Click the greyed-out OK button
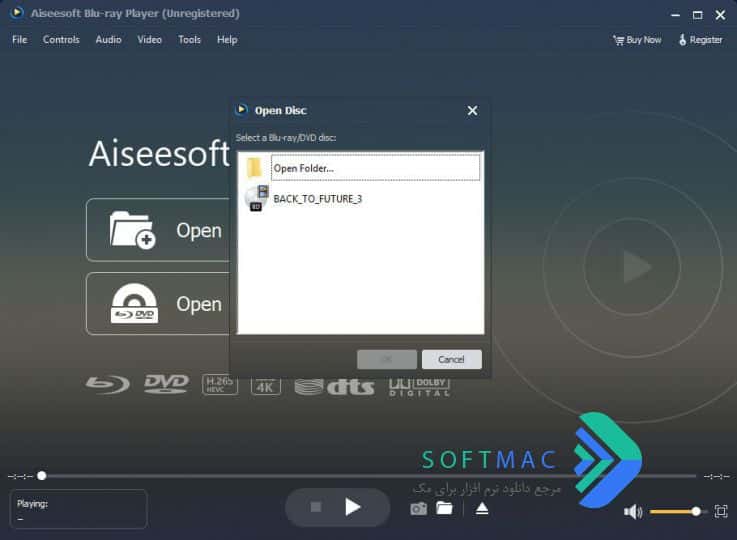The height and width of the screenshot is (540, 737). click(x=386, y=360)
